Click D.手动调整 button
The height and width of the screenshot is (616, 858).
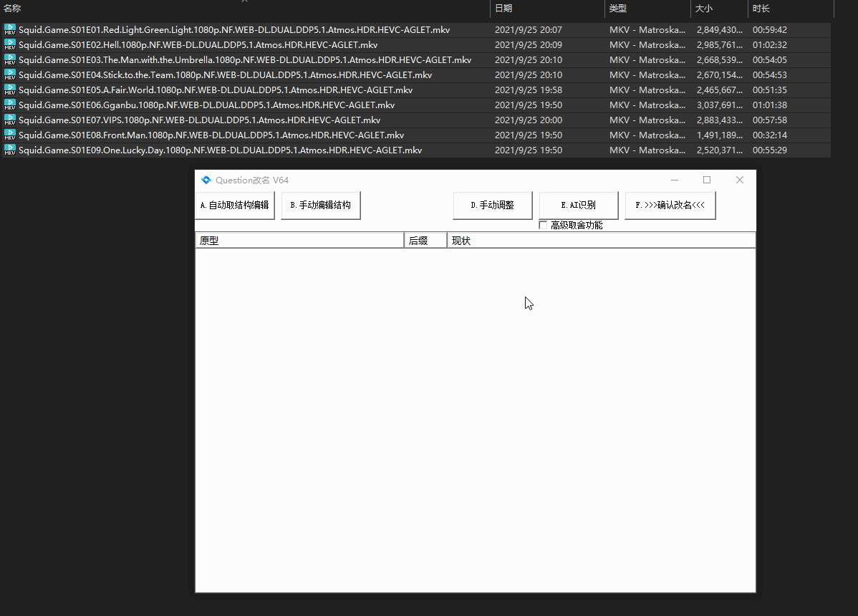pyautogui.click(x=493, y=205)
